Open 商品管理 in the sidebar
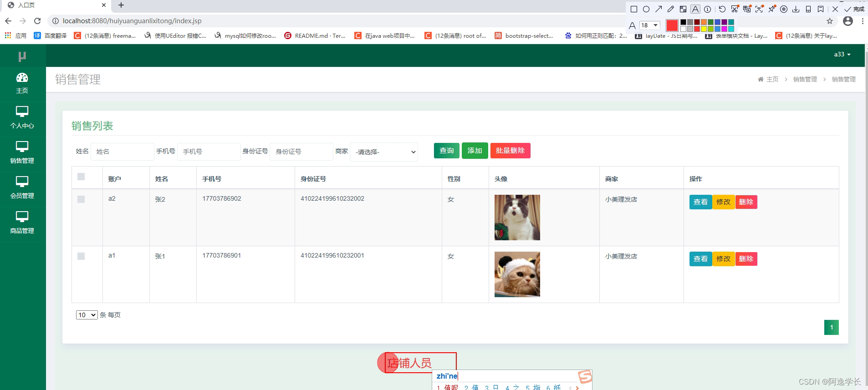 point(22,223)
